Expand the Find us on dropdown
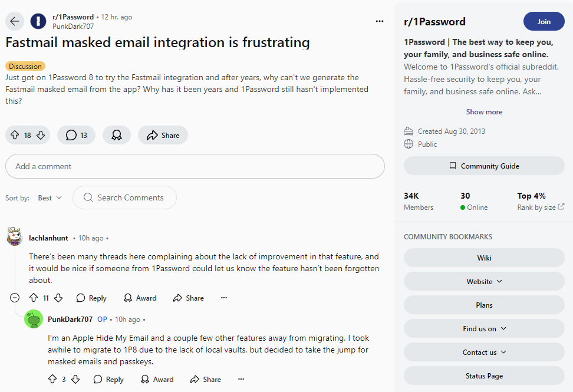The width and height of the screenshot is (573, 392). (484, 328)
